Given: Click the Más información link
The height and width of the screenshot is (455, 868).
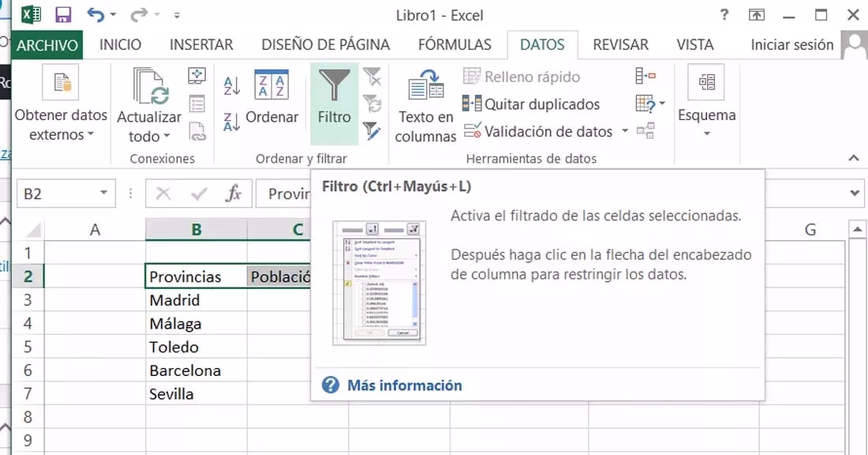Looking at the screenshot, I should click(403, 385).
